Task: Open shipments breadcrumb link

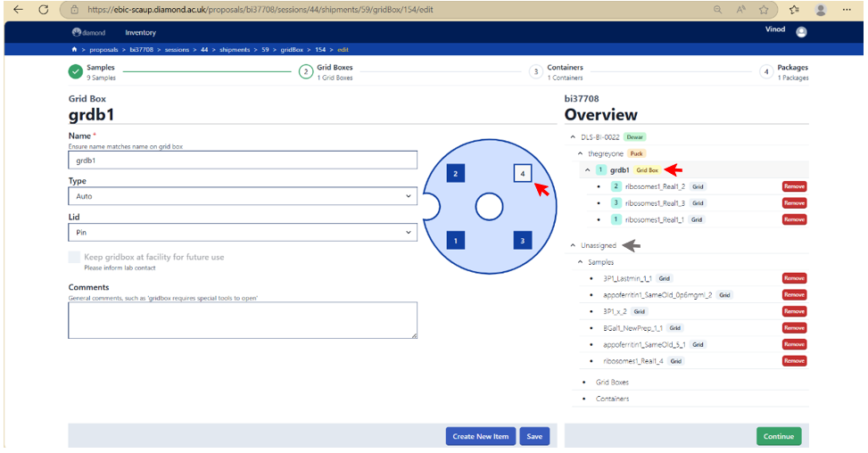Action: 234,50
